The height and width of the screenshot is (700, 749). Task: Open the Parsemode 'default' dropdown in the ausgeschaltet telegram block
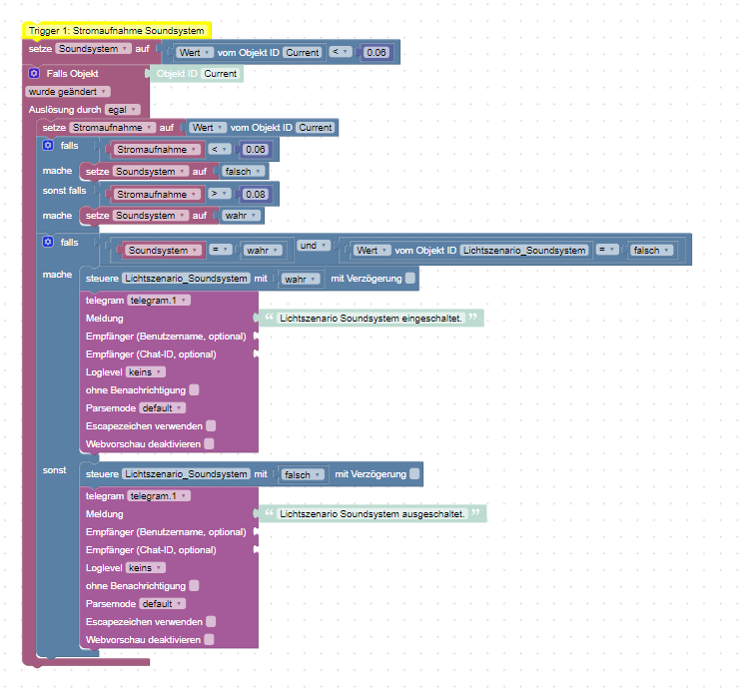point(163,604)
